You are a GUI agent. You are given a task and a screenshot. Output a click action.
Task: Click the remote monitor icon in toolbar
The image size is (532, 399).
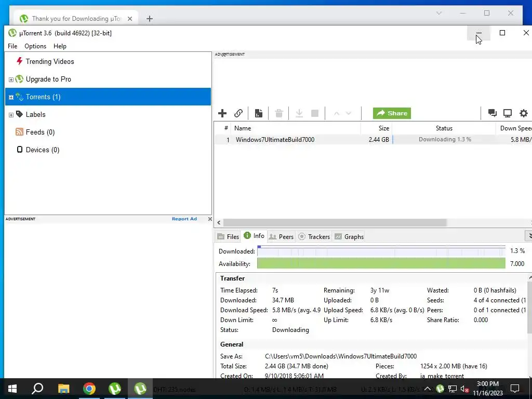[508, 113]
